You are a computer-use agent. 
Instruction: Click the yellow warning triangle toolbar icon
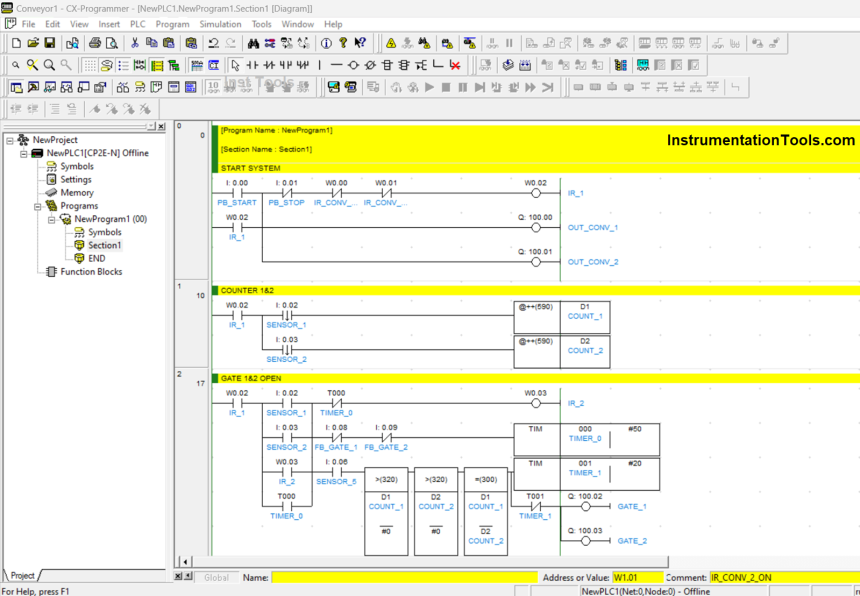(x=391, y=43)
